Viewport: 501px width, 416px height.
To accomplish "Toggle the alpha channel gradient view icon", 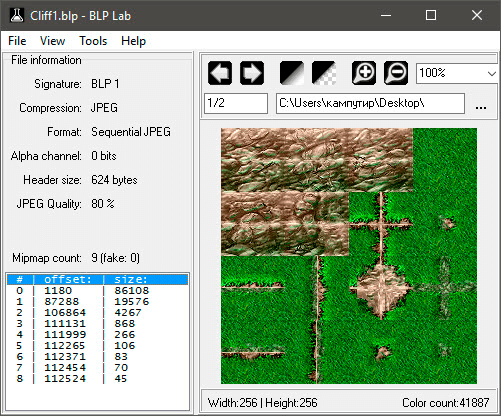I will pyautogui.click(x=292, y=73).
